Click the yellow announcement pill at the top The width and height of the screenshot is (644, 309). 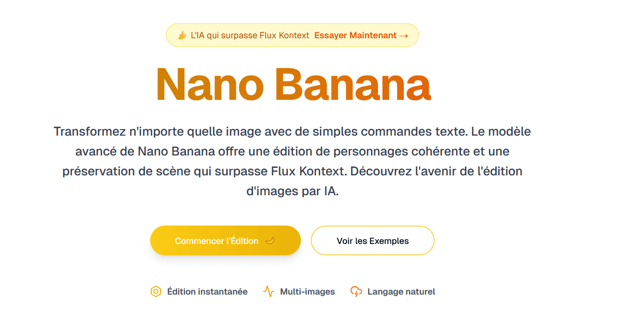[x=292, y=35]
